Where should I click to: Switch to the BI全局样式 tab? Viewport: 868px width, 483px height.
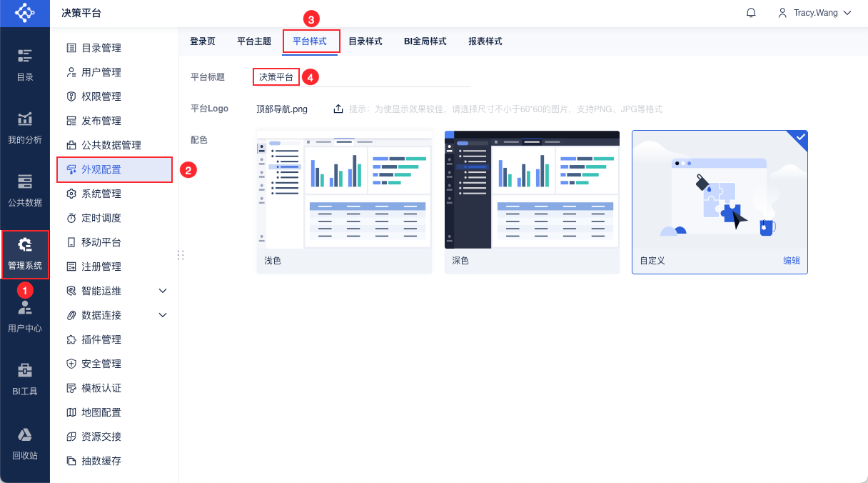point(425,41)
